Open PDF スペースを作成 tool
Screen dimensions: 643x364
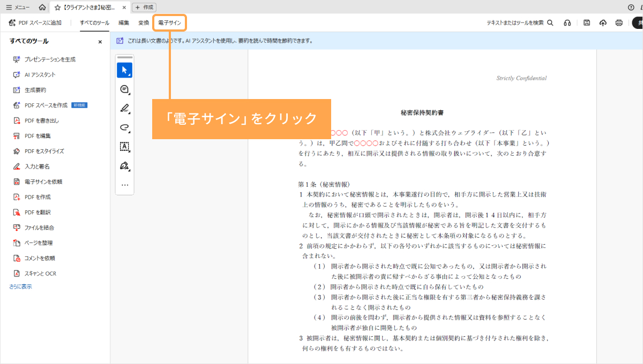pyautogui.click(x=50, y=105)
